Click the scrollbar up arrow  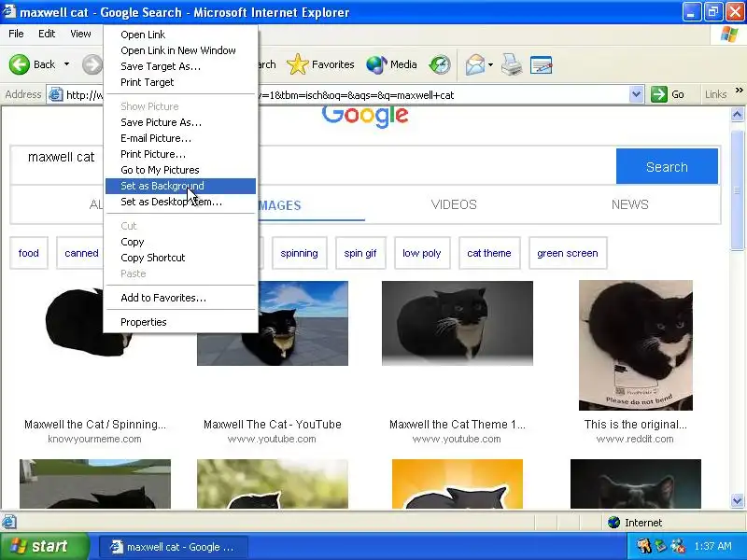(737, 114)
